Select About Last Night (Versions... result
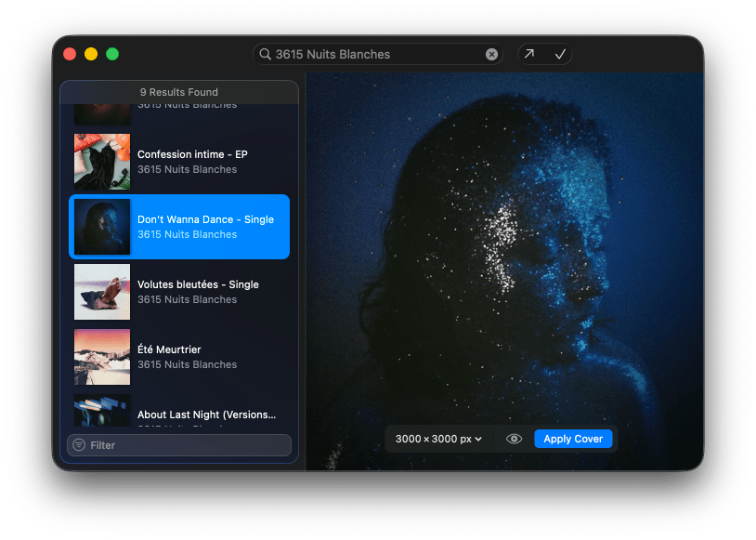 pos(179,409)
